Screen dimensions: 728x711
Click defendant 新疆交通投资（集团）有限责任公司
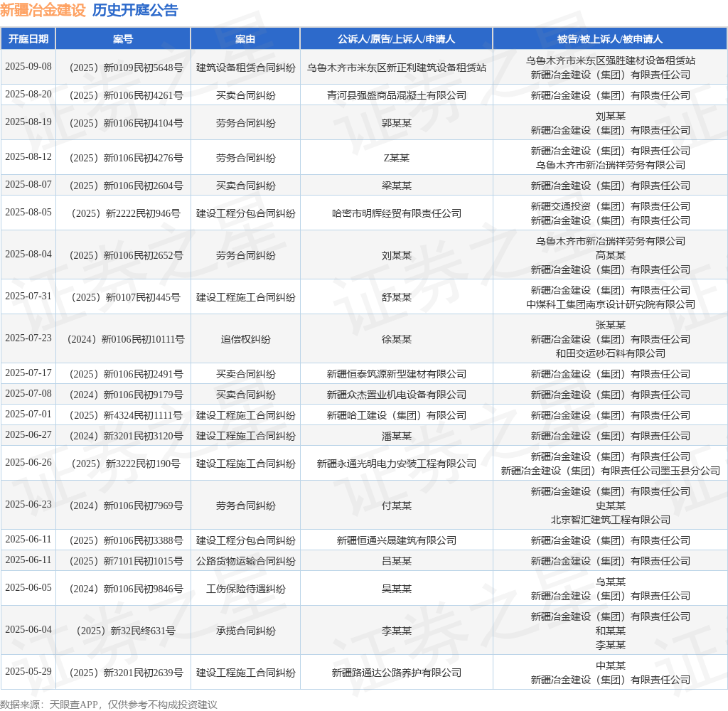click(x=611, y=206)
